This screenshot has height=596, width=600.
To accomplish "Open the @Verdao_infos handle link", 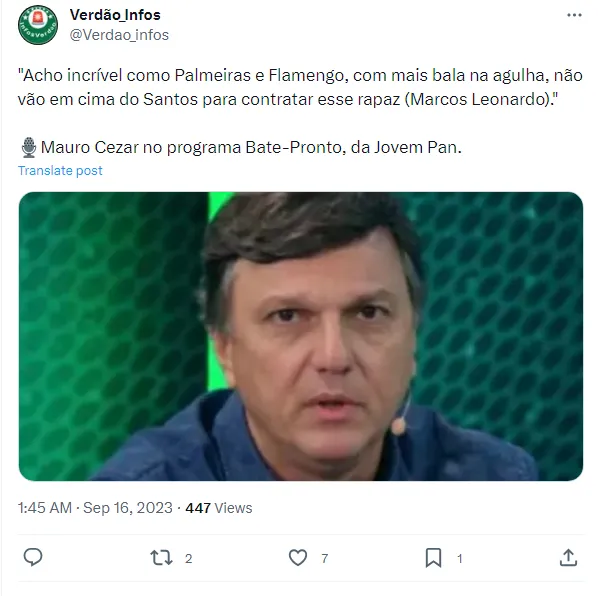I will pos(119,35).
